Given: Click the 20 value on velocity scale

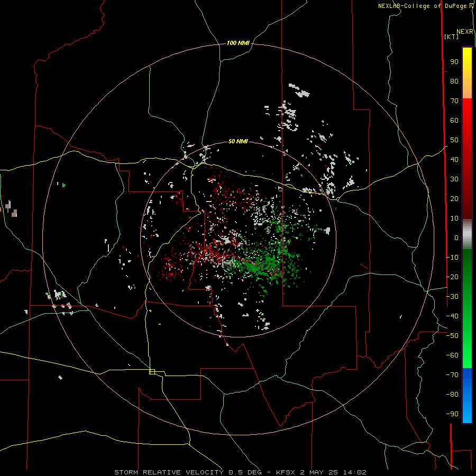Looking at the screenshot, I should pyautogui.click(x=454, y=199).
